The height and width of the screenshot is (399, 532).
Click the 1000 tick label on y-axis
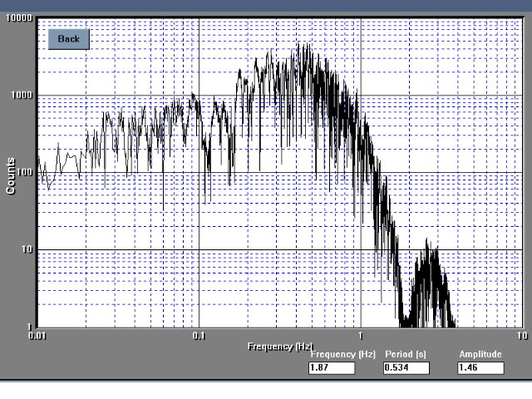[x=21, y=96]
